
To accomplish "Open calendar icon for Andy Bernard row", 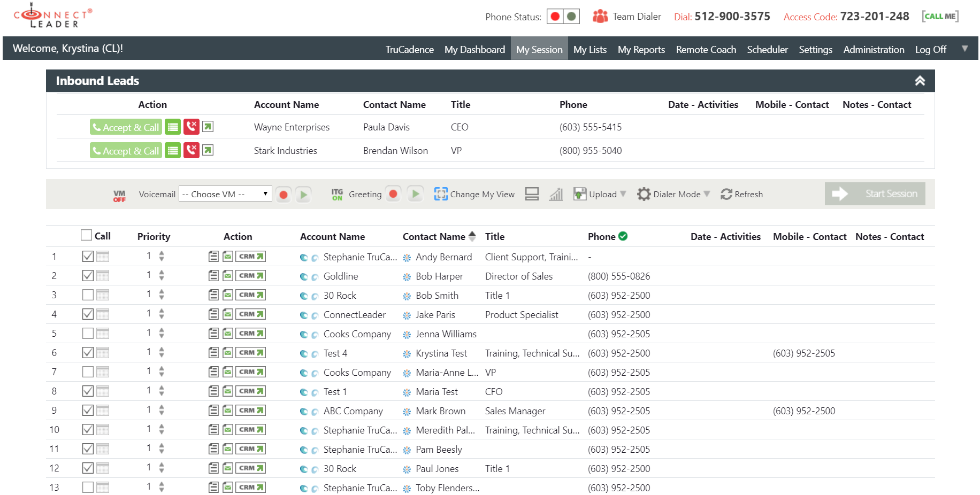I will [103, 257].
